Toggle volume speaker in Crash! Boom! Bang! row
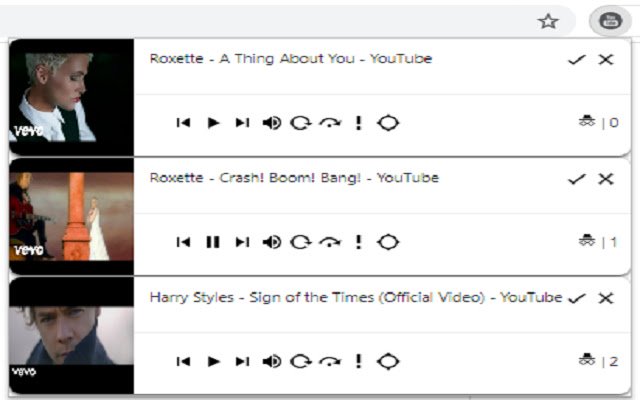Screen dimensions: 640x400 pyautogui.click(x=272, y=242)
